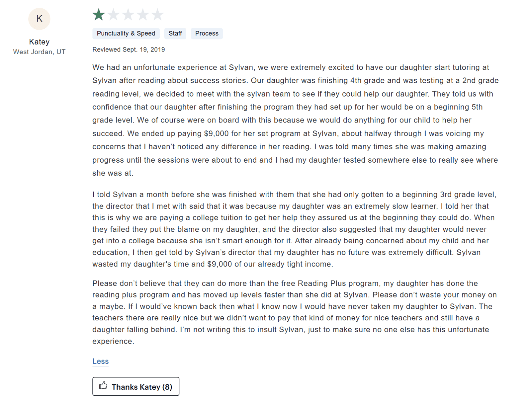
Task: Click the second empty rating star
Action: (114, 15)
